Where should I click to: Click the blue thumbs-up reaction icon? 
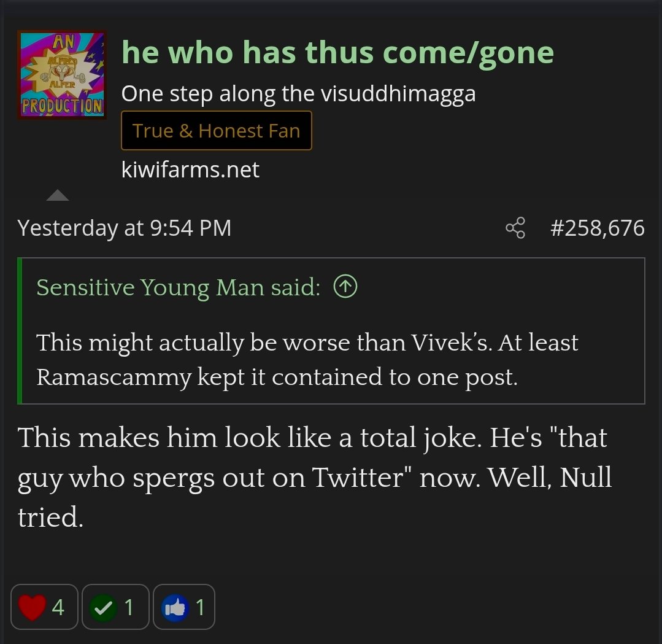coord(174,607)
